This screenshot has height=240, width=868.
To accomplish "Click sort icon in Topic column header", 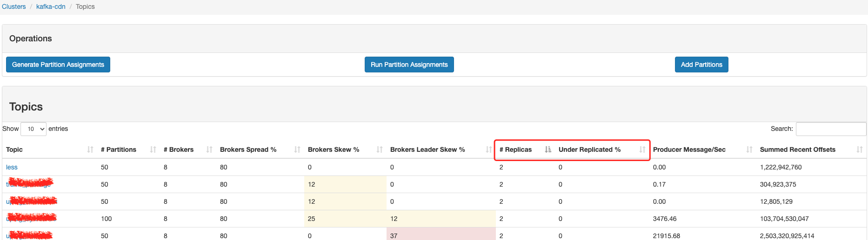I will [90, 149].
